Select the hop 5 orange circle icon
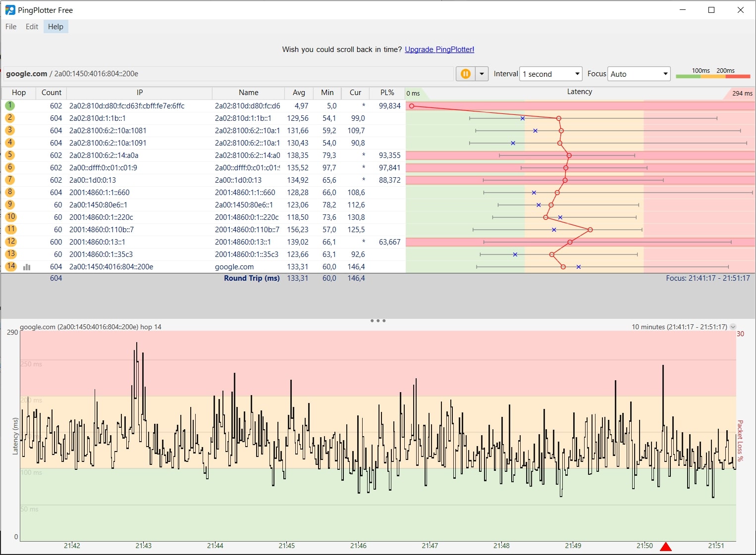 [10, 155]
